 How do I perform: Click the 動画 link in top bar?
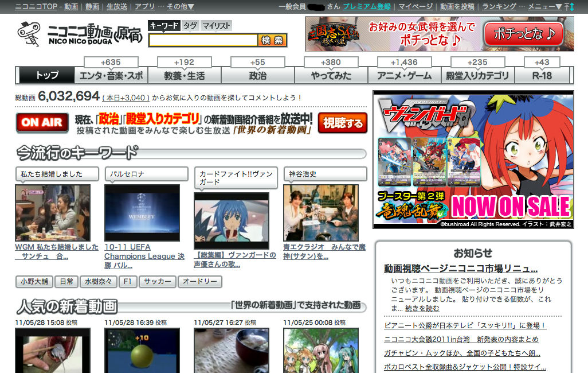71,6
